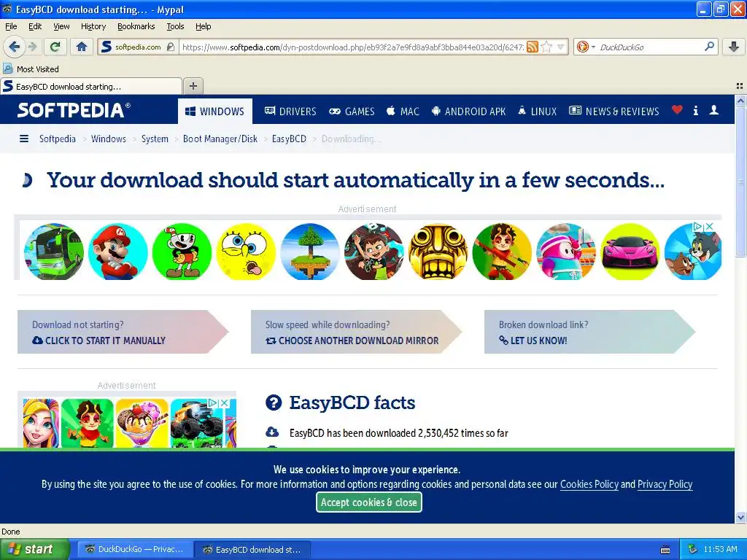Viewport: 747px width, 560px height.
Task: Click the pink sports car game icon
Action: point(630,252)
